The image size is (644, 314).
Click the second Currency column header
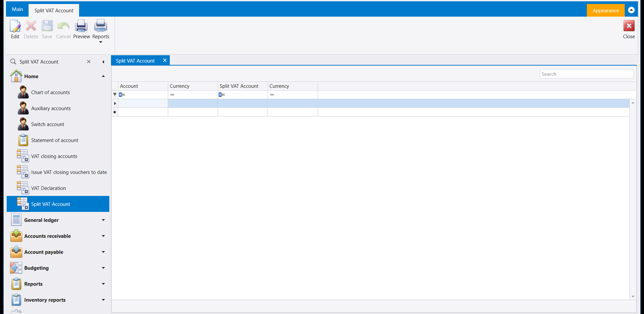click(292, 86)
